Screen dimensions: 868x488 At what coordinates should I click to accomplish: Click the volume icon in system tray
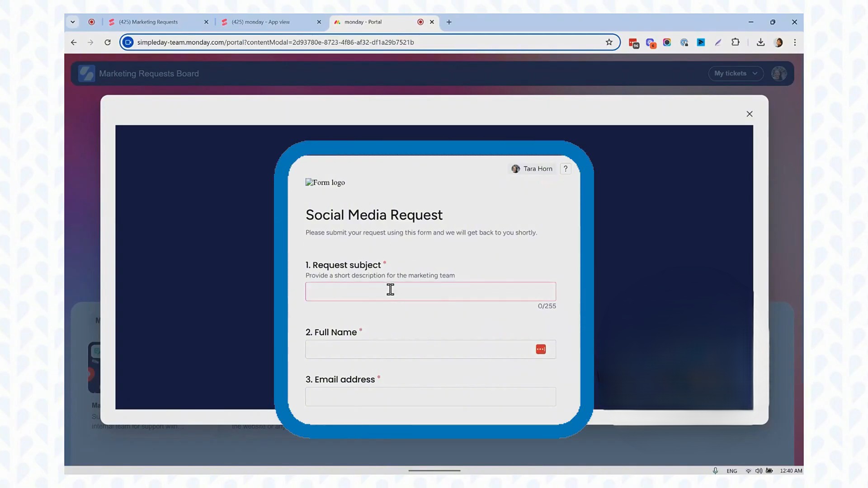click(758, 470)
